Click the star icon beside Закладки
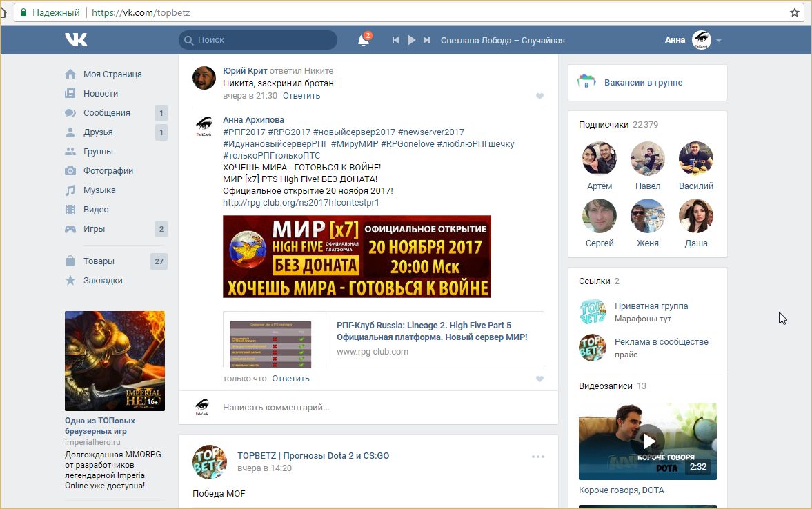Viewport: 812px width, 509px height. click(x=70, y=280)
